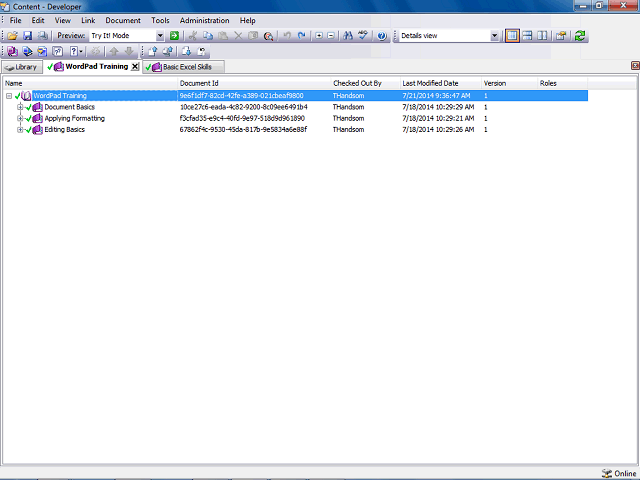Start preview with the green arrow button
640x480 pixels.
coord(174,36)
